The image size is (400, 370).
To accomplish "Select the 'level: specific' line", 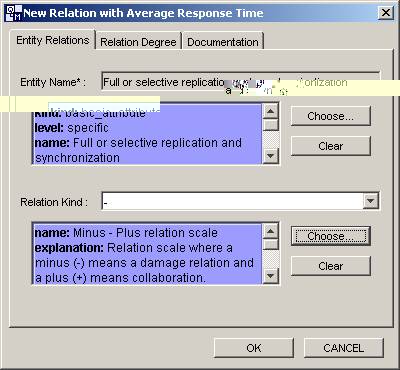I will pos(72,128).
